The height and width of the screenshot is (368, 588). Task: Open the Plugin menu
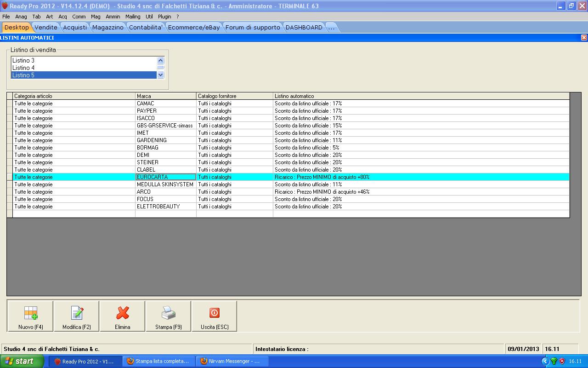pyautogui.click(x=164, y=17)
